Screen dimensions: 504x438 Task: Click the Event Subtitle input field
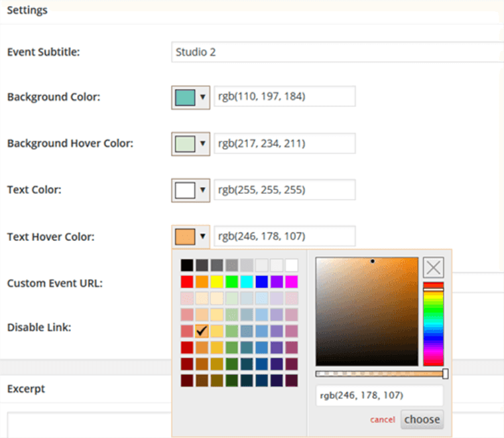337,52
